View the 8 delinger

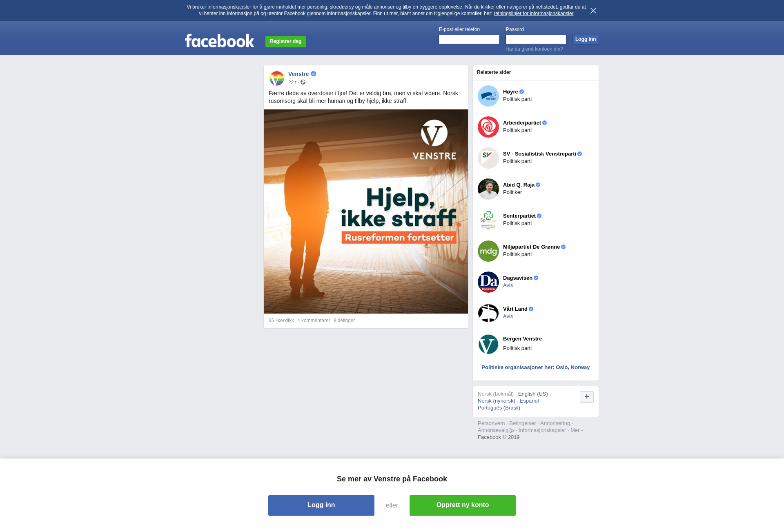344,321
